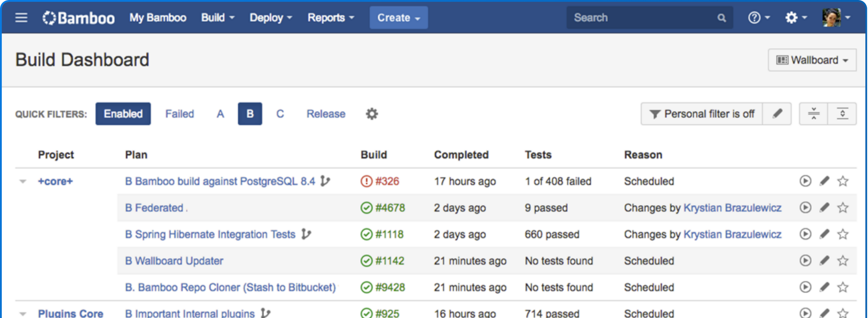Image resolution: width=868 pixels, height=318 pixels.
Task: Run the PostgreSQL 8.4 plan
Action: (x=805, y=181)
